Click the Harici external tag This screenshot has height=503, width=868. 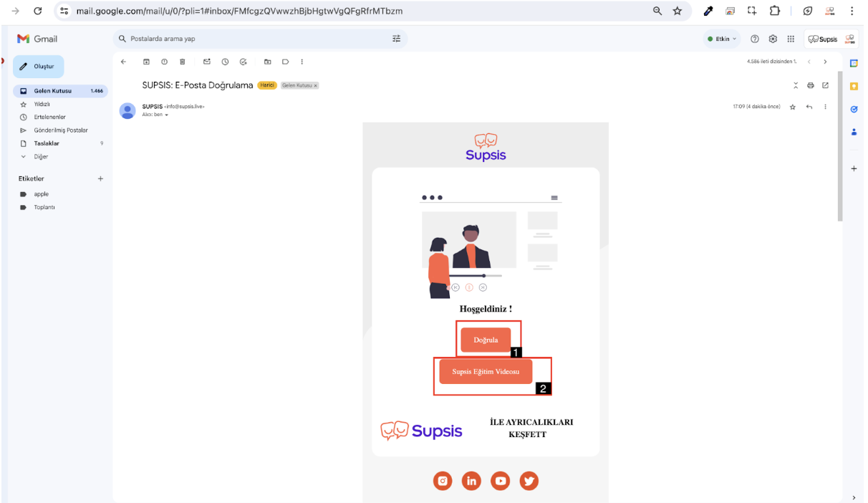click(x=267, y=85)
